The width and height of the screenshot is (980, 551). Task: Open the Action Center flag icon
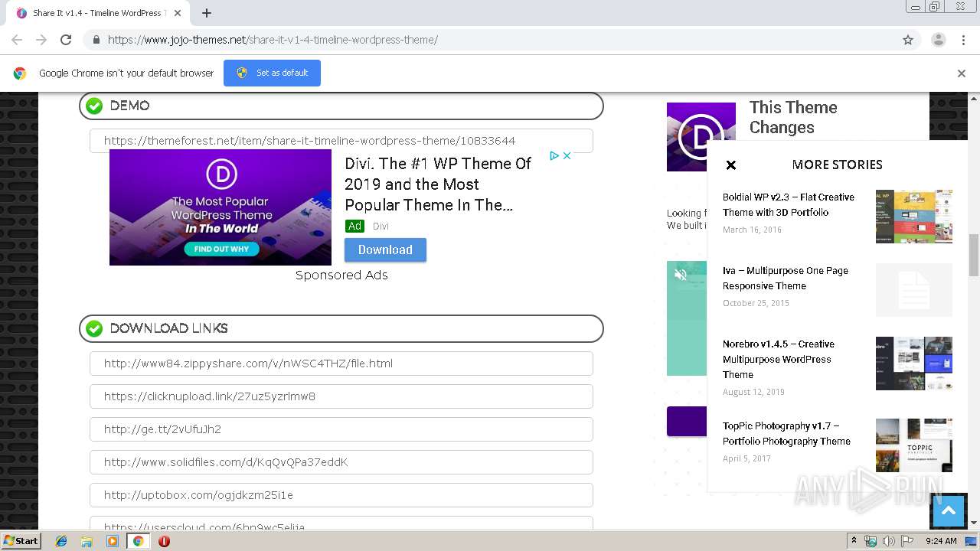pyautogui.click(x=907, y=541)
